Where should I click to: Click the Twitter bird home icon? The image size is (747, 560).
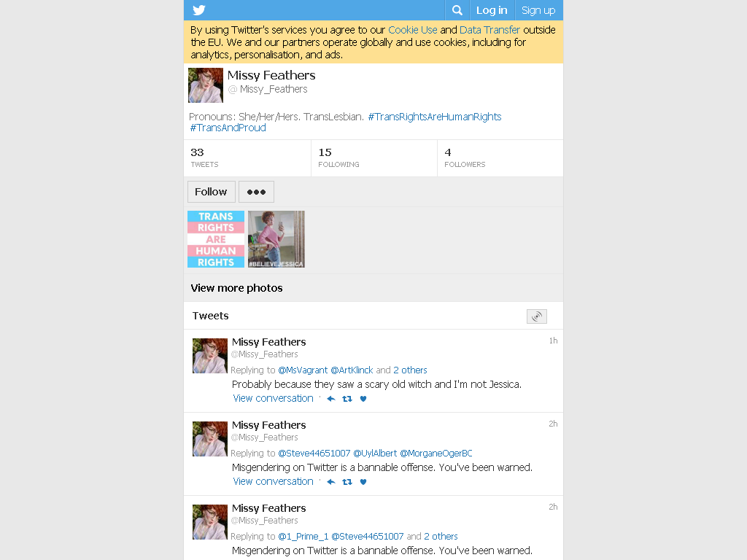(199, 10)
